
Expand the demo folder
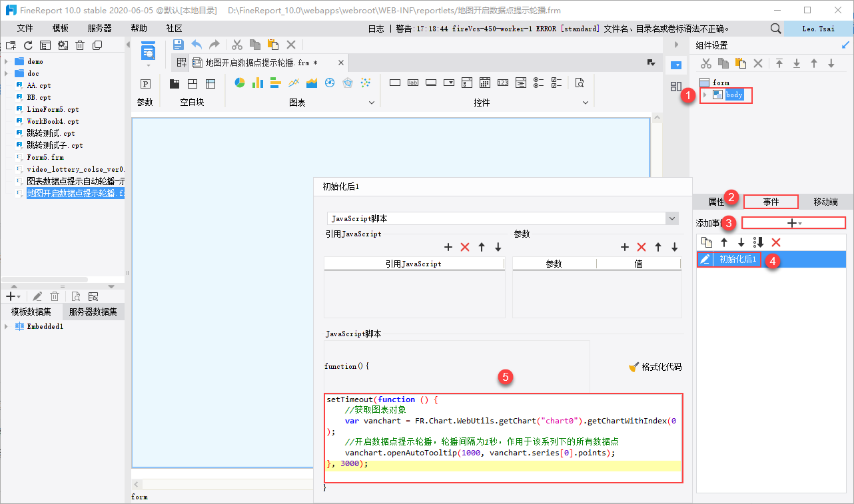point(6,62)
